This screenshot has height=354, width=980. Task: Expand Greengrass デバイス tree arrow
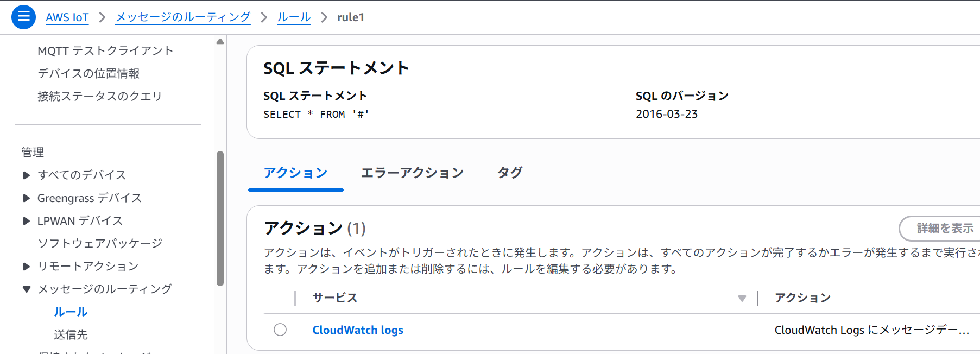[x=26, y=198]
